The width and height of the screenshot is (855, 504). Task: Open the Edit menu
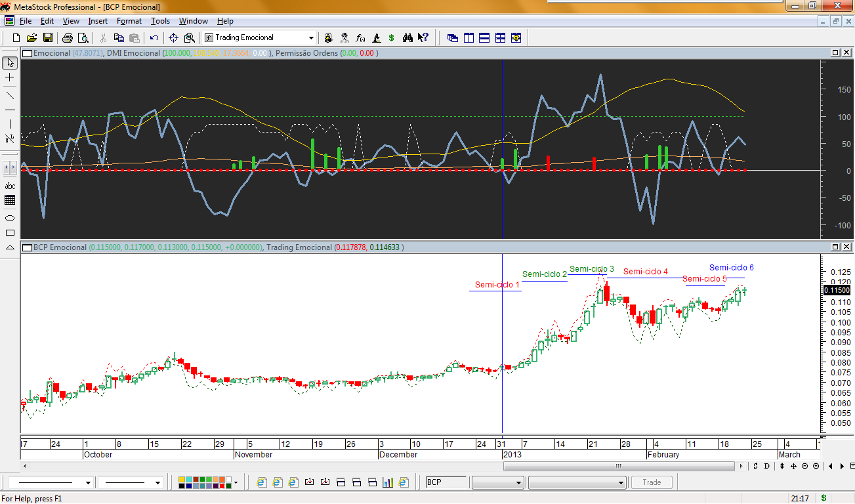point(47,21)
